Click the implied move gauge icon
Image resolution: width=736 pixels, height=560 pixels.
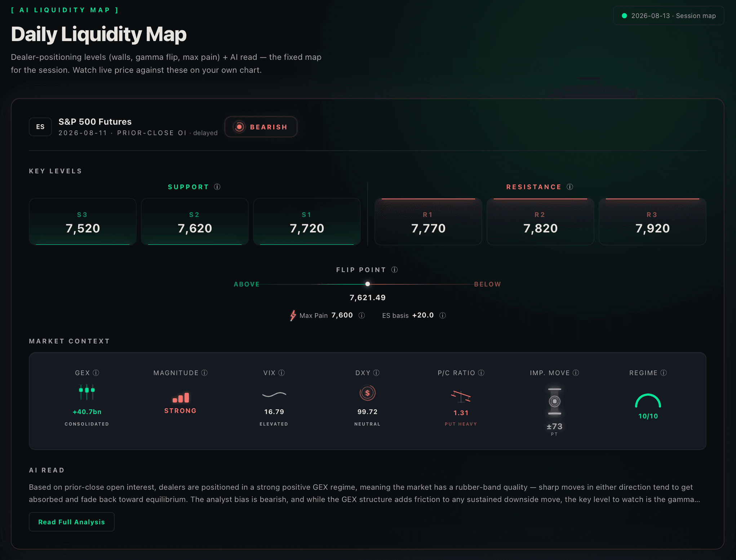click(554, 401)
